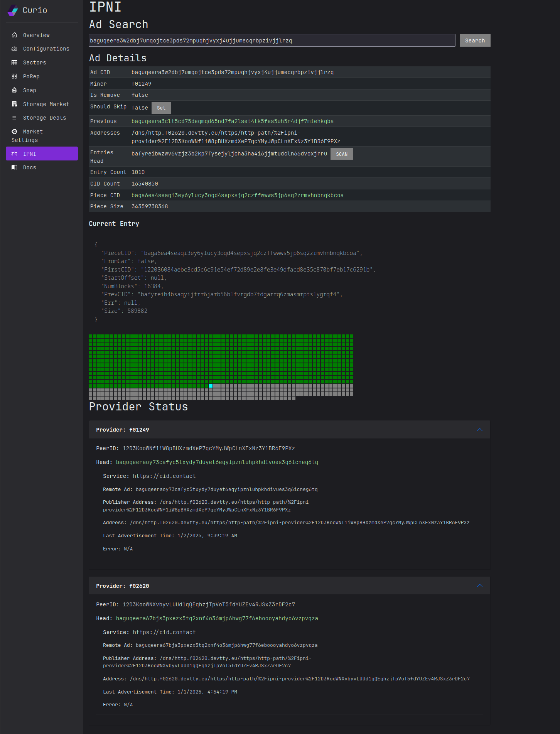560x734 pixels.
Task: Focus the Ad Search input field
Action: [x=272, y=40]
